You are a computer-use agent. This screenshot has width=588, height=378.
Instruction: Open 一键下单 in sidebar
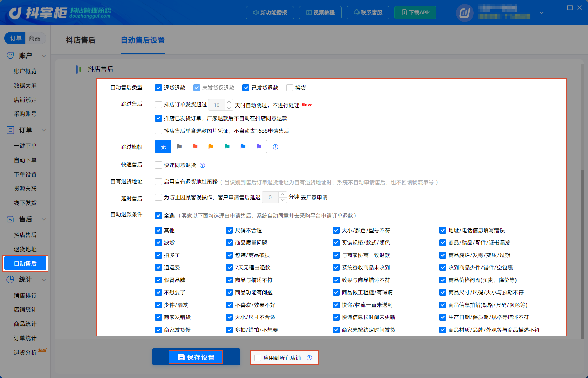(25, 146)
